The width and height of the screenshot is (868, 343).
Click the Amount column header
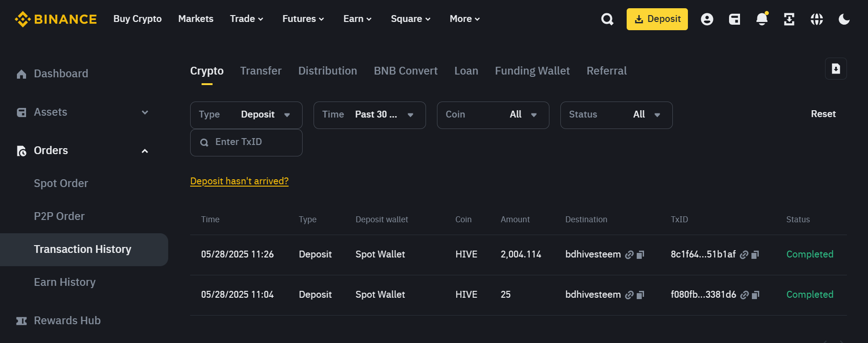point(515,220)
